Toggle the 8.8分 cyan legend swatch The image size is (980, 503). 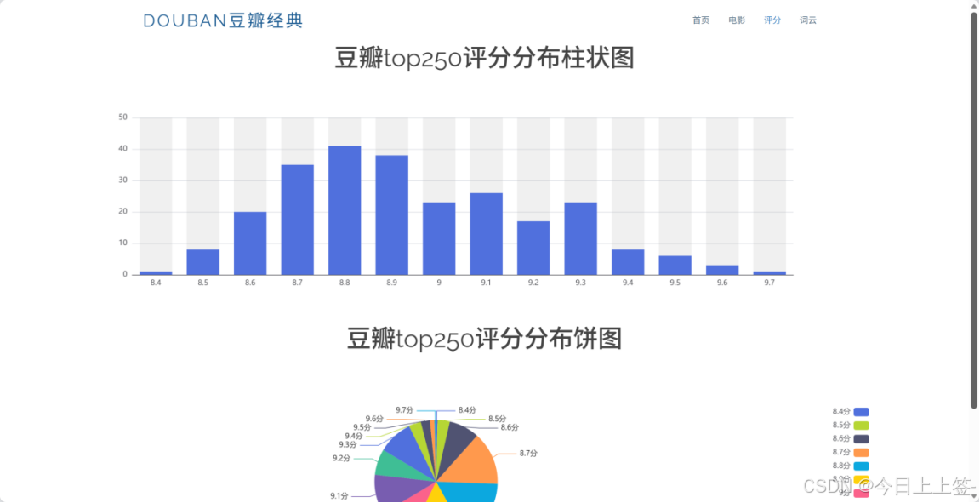pos(861,466)
